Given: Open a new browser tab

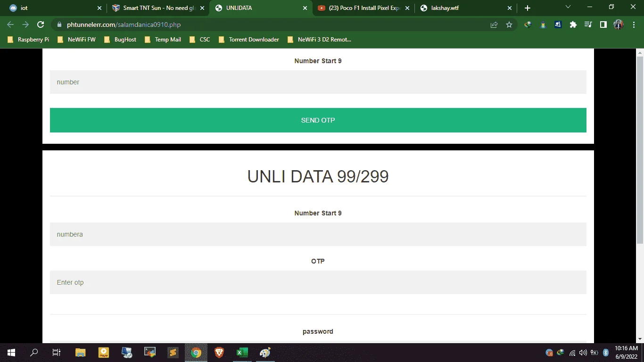Looking at the screenshot, I should tap(528, 8).
